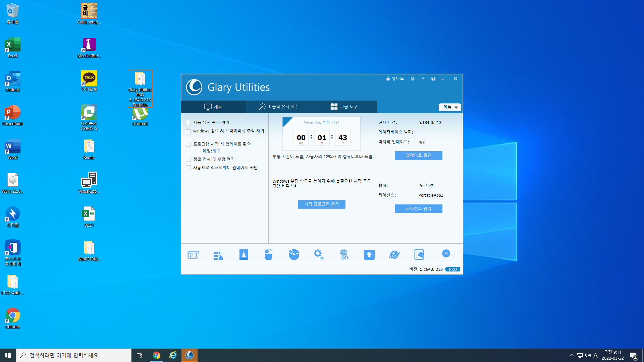The width and height of the screenshot is (644, 362).
Task: Enable 자동 유지 관리 켜기 checkbox
Action: [188, 123]
